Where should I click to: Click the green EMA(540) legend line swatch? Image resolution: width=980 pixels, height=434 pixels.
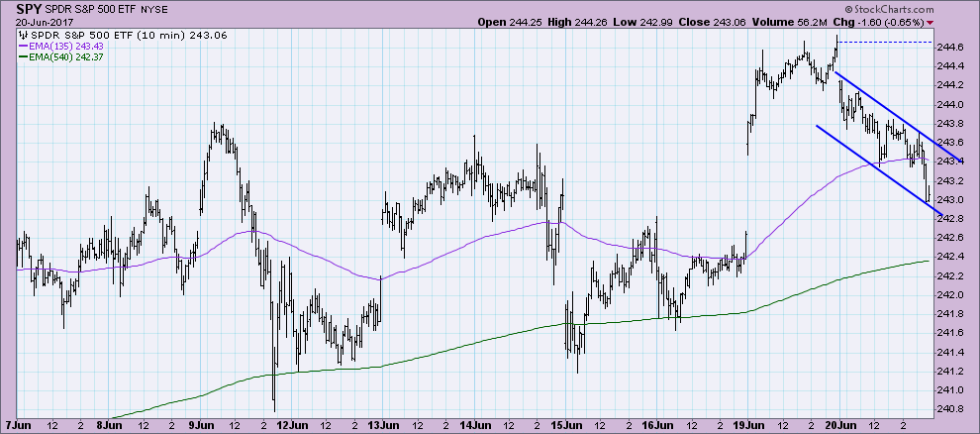pyautogui.click(x=23, y=56)
